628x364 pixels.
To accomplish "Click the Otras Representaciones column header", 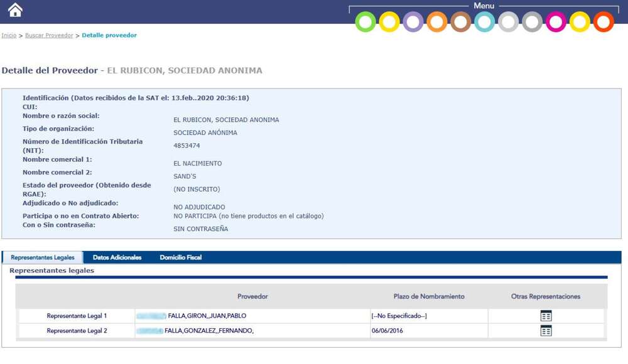I will click(546, 297).
